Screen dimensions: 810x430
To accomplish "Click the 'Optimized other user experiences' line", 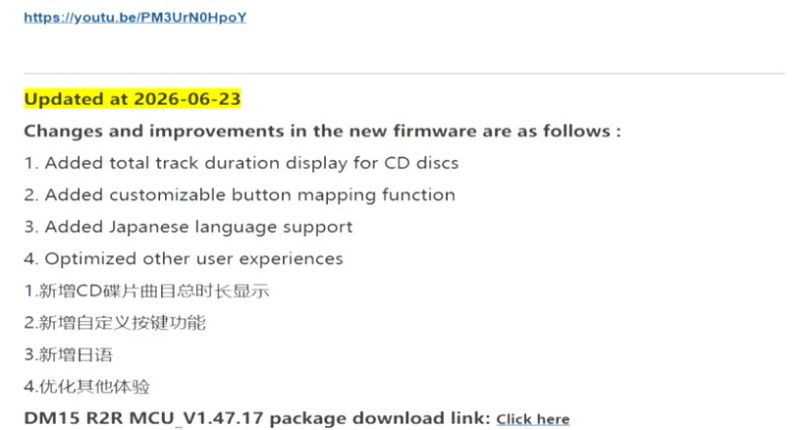I will point(183,258).
